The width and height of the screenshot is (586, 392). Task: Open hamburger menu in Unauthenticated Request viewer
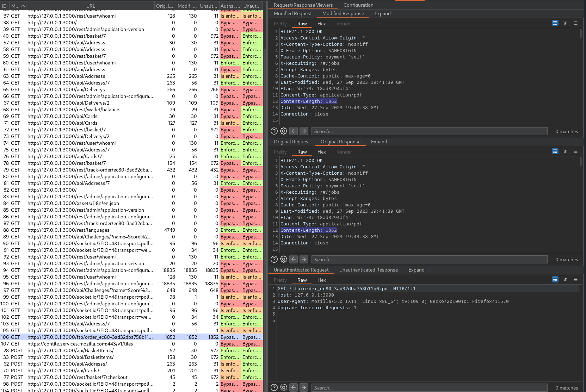(x=575, y=280)
